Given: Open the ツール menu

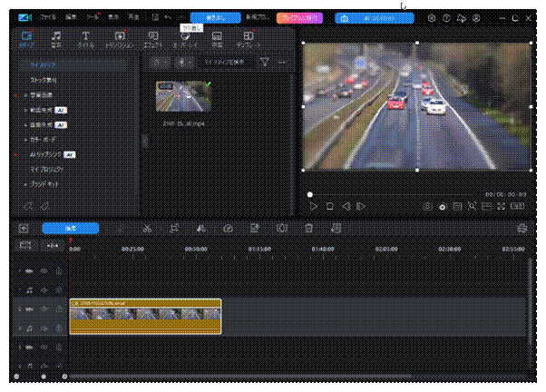Looking at the screenshot, I should coord(93,17).
